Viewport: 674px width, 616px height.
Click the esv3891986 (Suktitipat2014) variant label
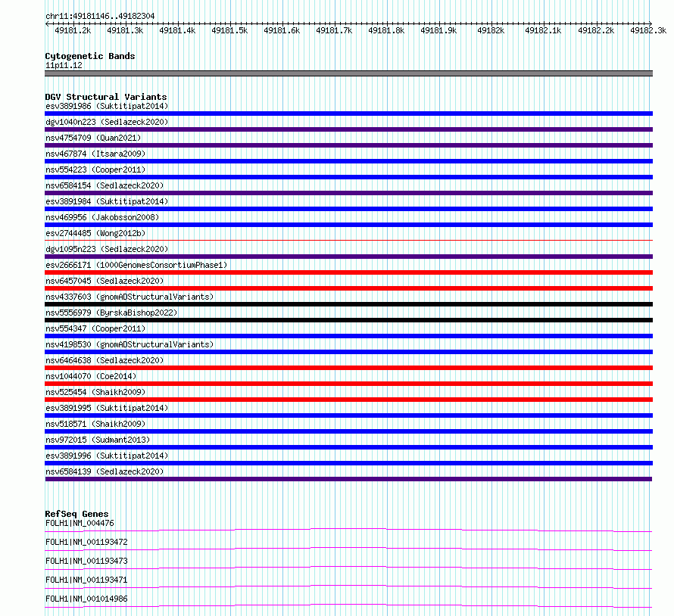coord(107,106)
